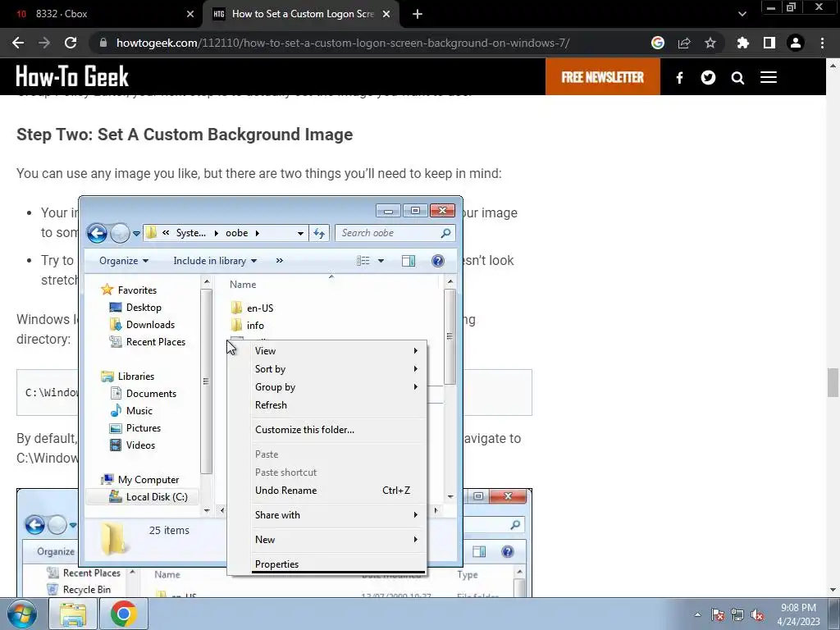Choose Refresh from context menu

[x=339, y=405]
